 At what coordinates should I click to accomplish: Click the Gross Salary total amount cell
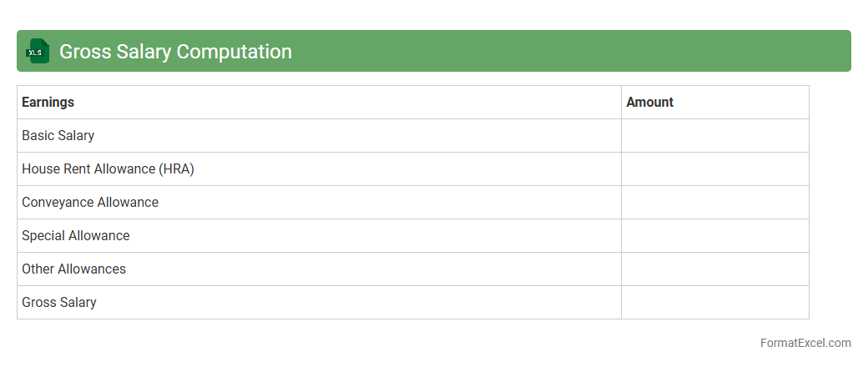point(714,303)
